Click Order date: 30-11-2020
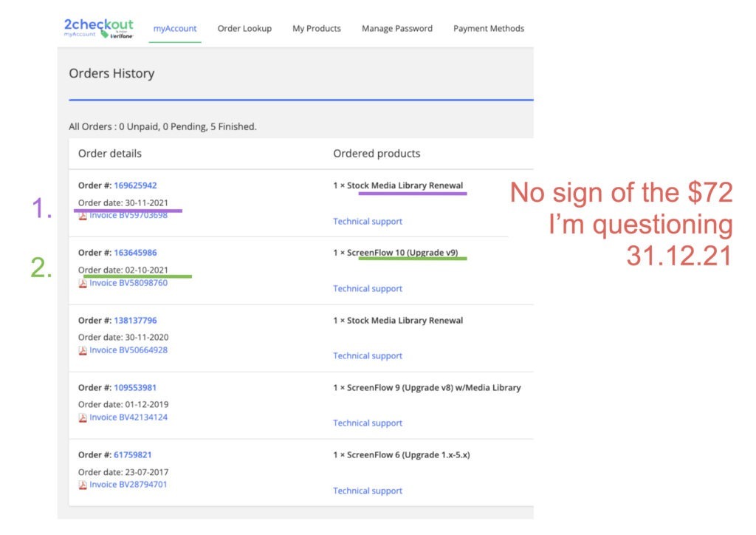The image size is (756, 535). click(123, 337)
